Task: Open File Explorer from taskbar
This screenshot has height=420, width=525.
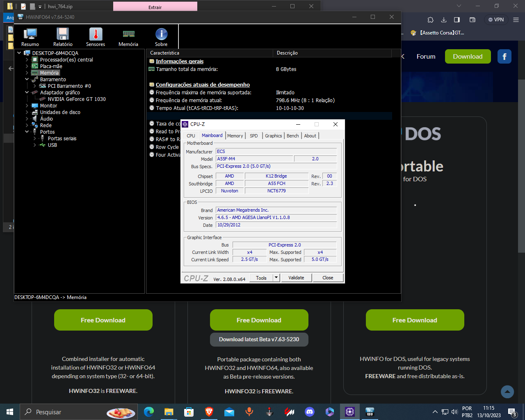Action: click(169, 412)
